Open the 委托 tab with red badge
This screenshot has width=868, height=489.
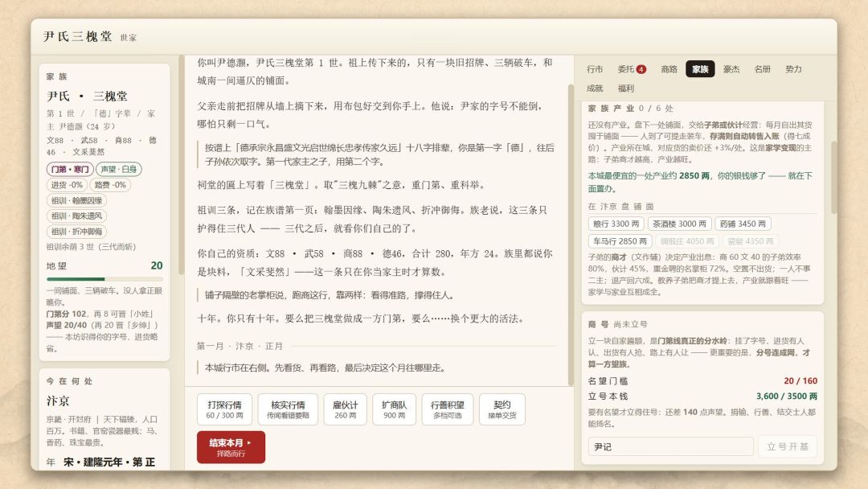[632, 69]
